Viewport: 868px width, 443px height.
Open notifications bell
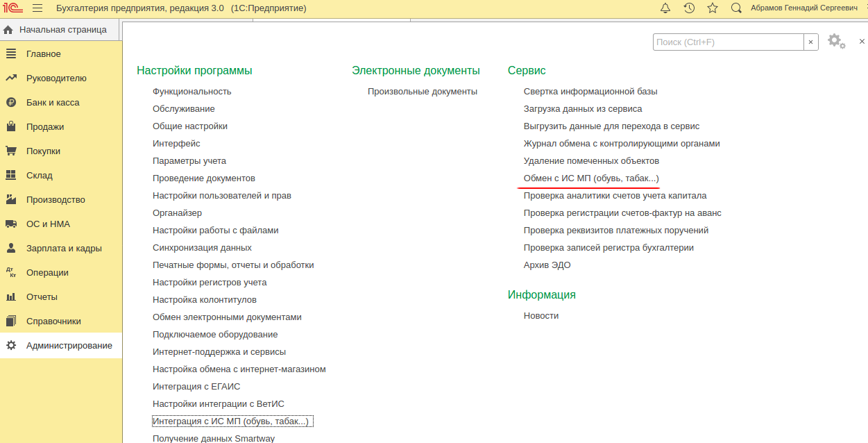click(x=665, y=8)
